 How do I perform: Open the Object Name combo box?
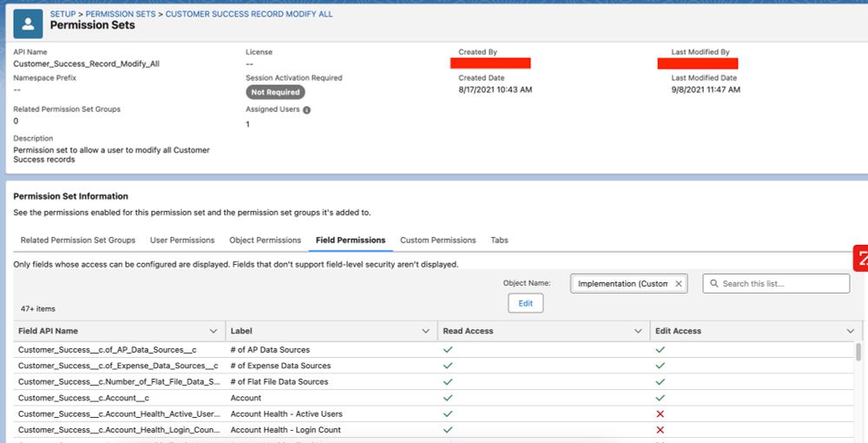click(628, 283)
